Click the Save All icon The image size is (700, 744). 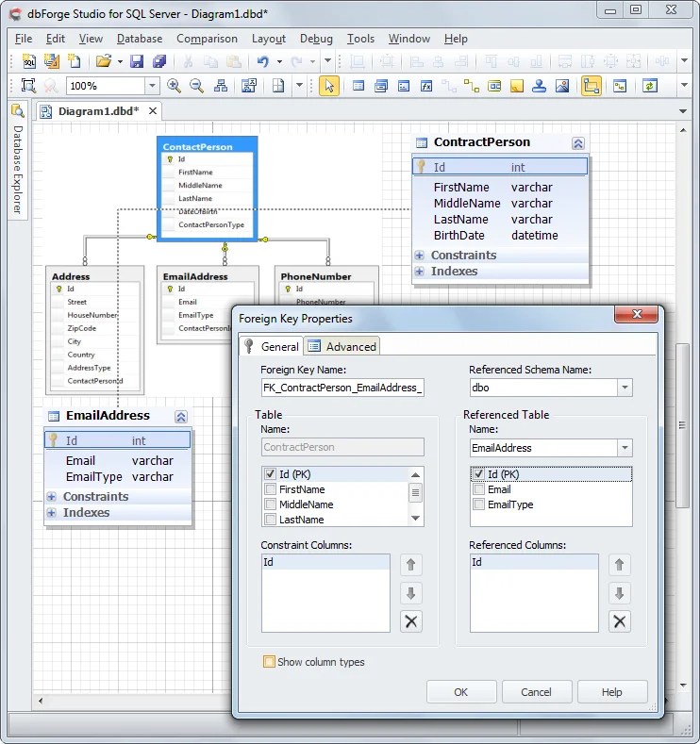[x=159, y=61]
